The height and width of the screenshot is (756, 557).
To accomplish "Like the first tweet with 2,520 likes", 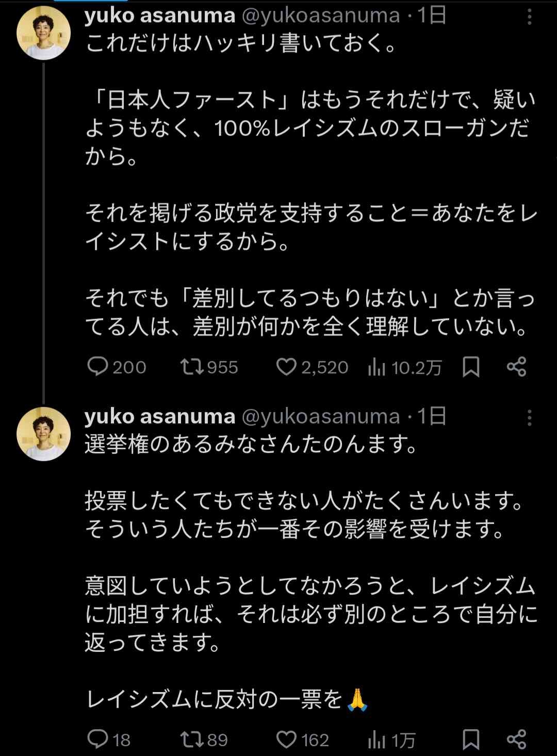I will click(286, 367).
